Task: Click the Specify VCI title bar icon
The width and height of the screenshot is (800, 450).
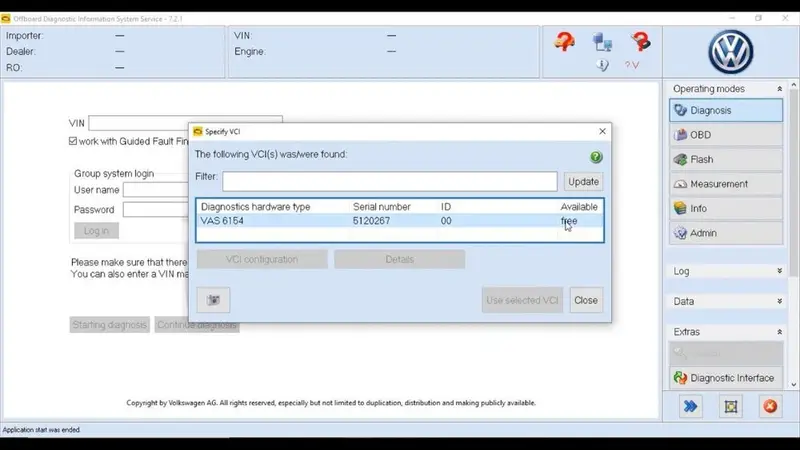Action: 197,132
